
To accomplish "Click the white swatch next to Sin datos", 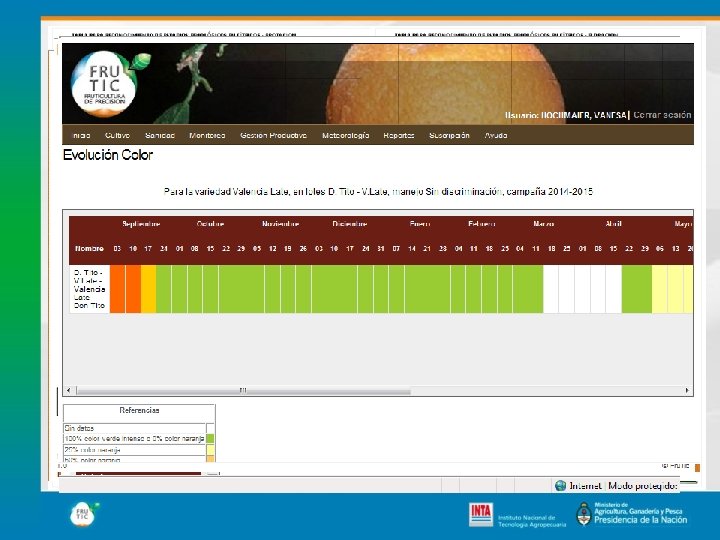I will coord(210,428).
